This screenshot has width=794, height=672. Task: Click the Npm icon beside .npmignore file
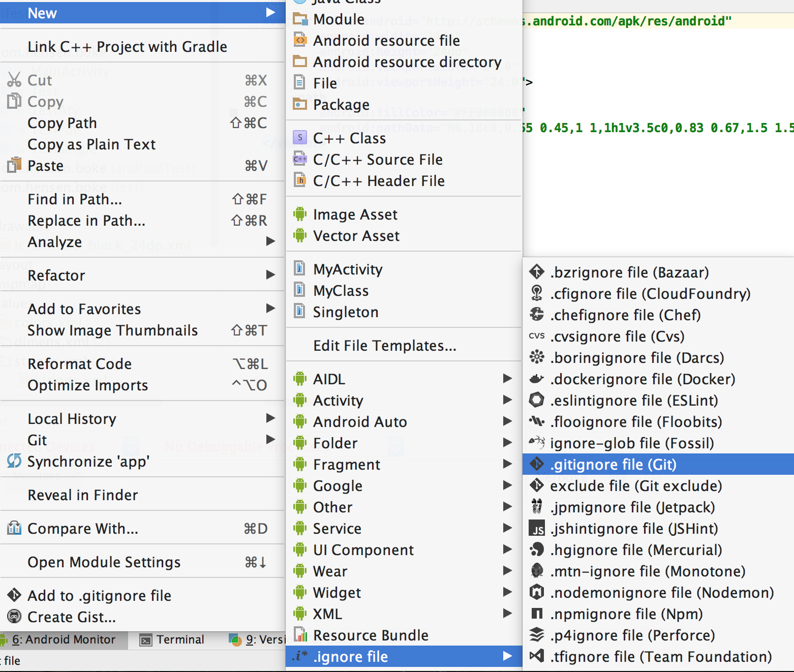click(x=536, y=614)
